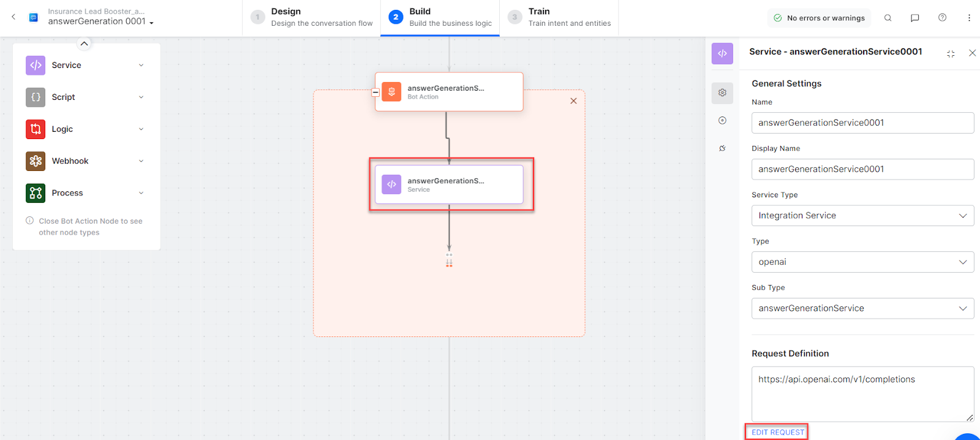Switch to the Design tab
980x440 pixels.
click(x=312, y=17)
